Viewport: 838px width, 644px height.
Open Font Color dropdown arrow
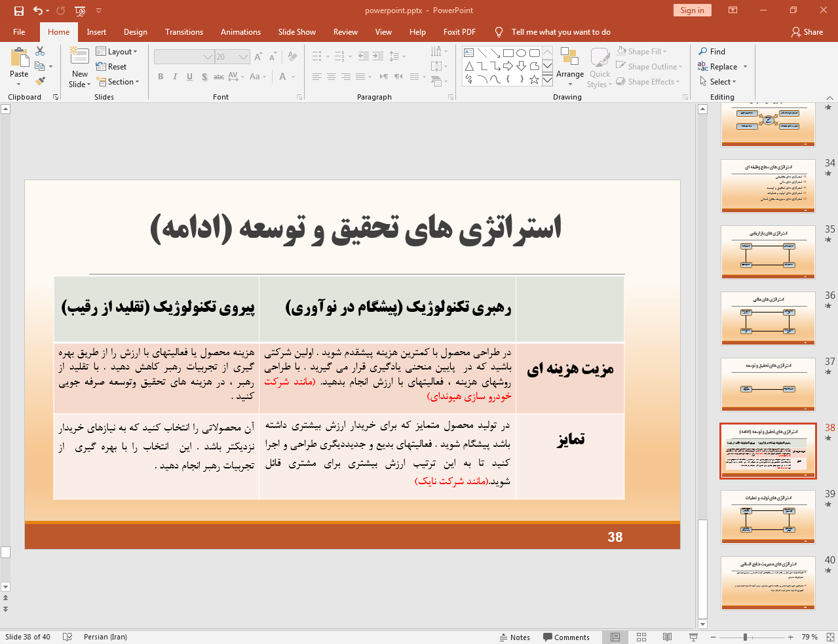(x=293, y=77)
